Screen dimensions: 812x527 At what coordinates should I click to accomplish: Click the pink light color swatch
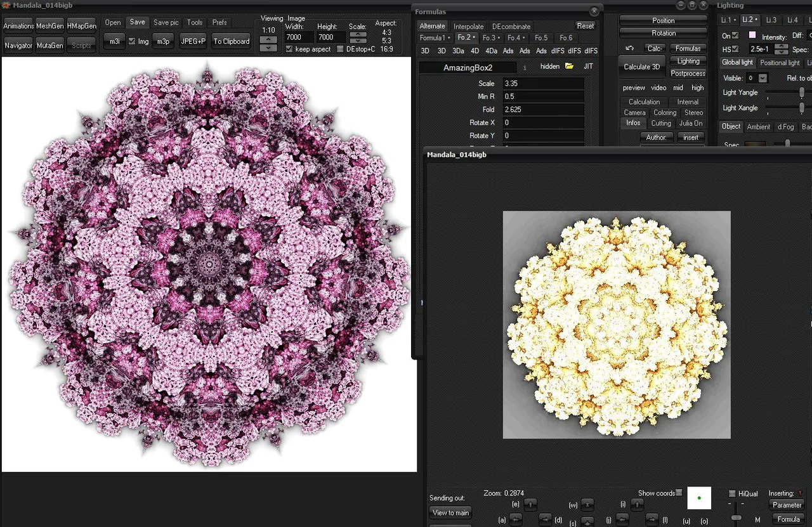click(752, 36)
